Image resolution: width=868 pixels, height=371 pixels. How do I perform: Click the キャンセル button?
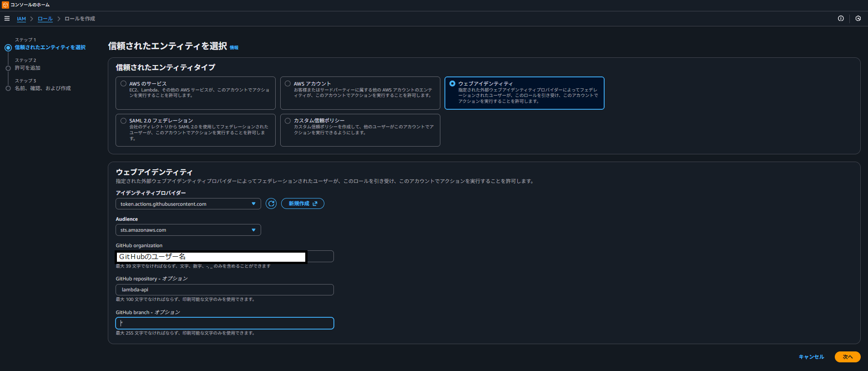point(811,357)
